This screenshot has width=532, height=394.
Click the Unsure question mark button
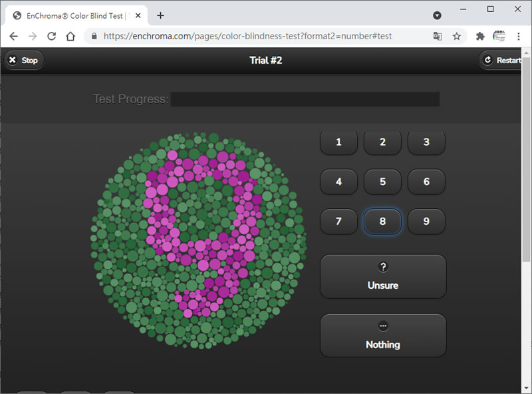(x=383, y=276)
